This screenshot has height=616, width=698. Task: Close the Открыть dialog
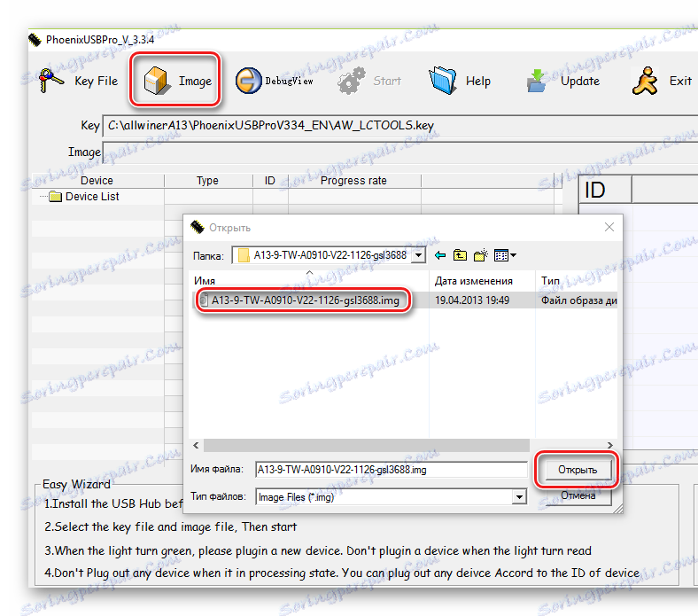point(609,227)
